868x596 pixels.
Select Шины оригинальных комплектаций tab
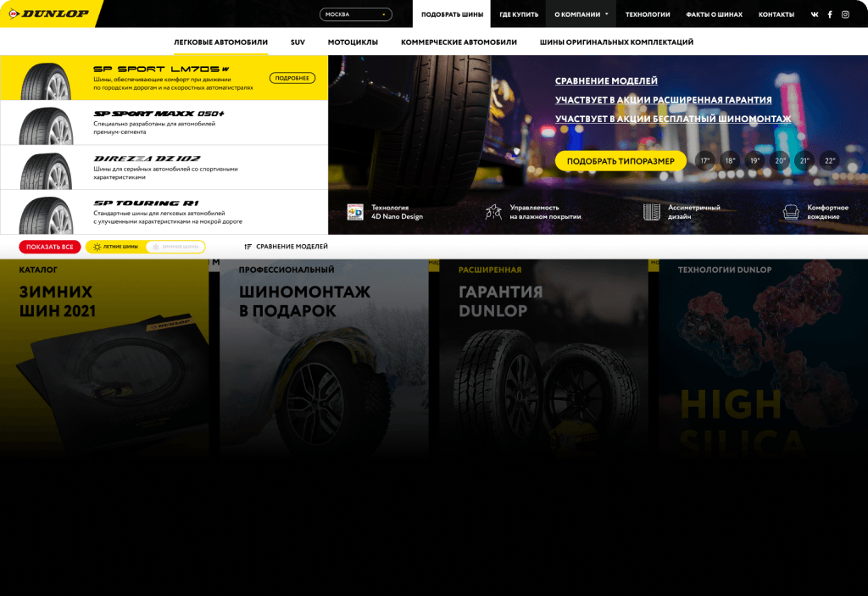[616, 42]
